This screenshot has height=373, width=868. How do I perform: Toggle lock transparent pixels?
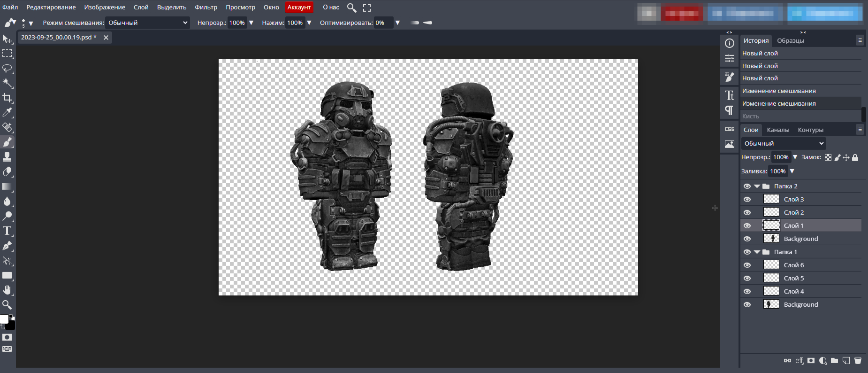[x=828, y=157]
